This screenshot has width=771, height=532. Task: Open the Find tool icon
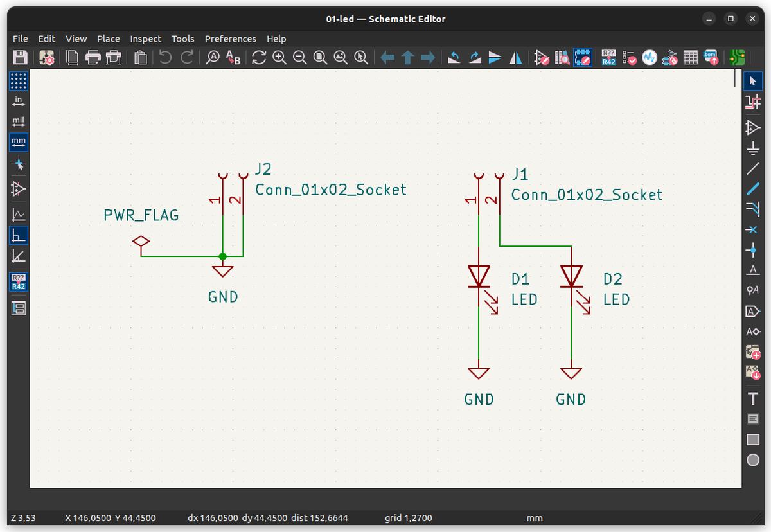(213, 58)
